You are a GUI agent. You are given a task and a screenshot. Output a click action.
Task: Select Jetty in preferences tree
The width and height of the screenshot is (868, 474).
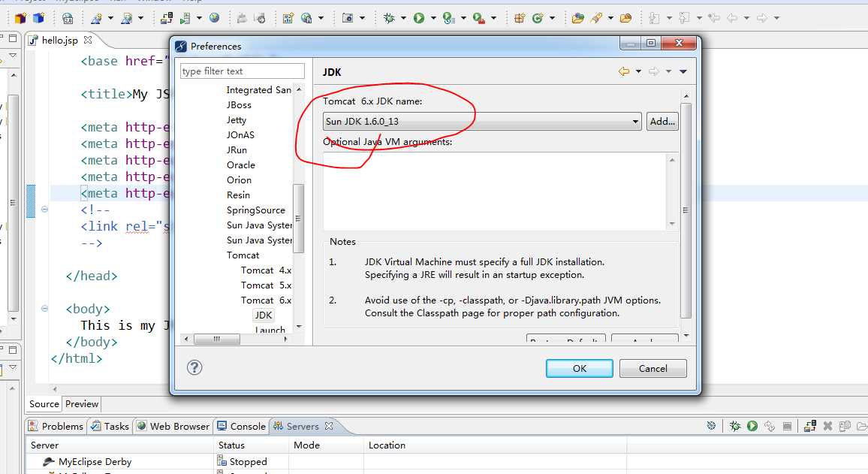237,119
